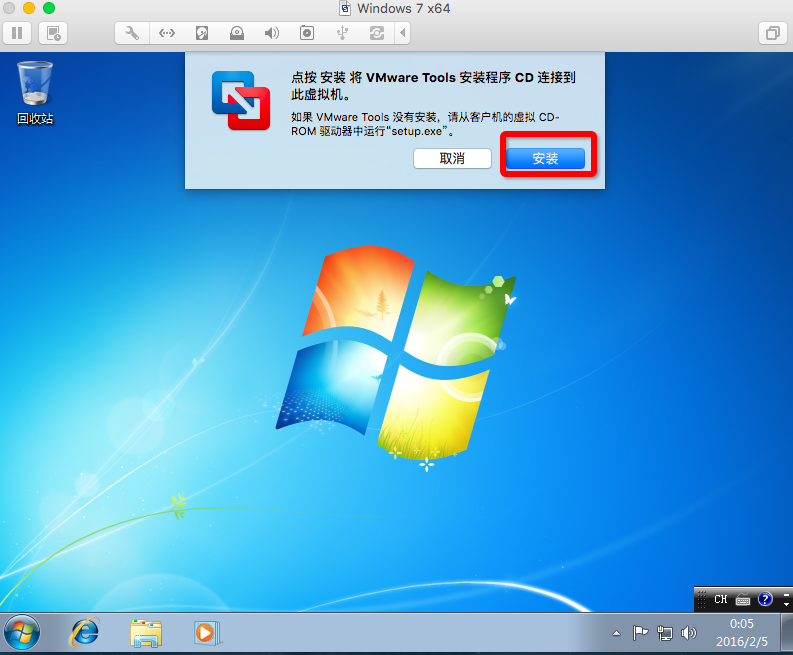Click the network tray icon
Screen dimensions: 793x655
point(665,633)
